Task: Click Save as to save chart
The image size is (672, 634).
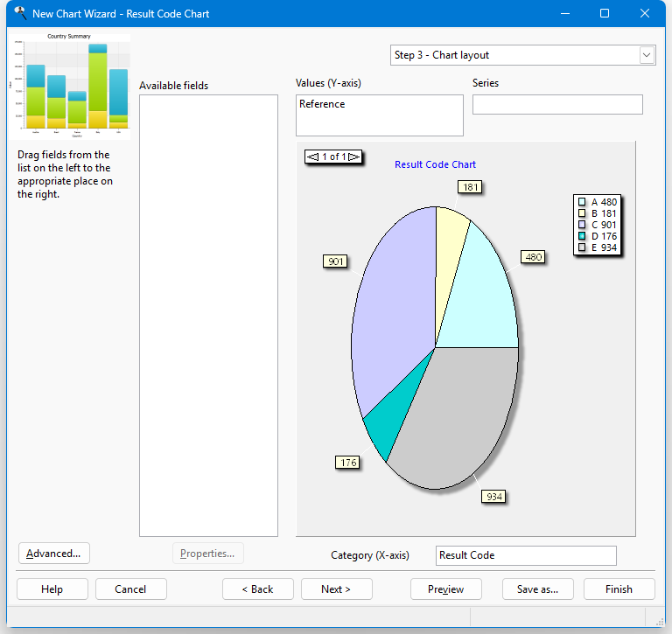Action: click(537, 589)
